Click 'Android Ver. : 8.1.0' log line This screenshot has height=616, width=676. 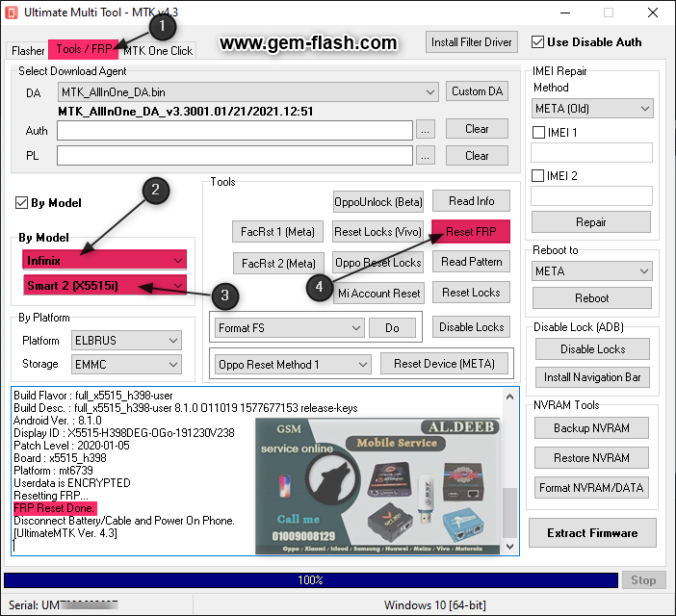[x=58, y=421]
